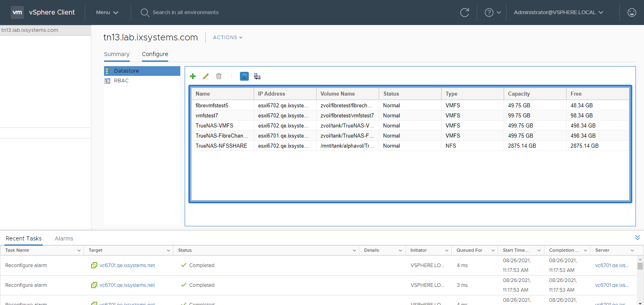Click the vm logo in header
Viewport: 644px width, 305px height.
click(x=17, y=13)
